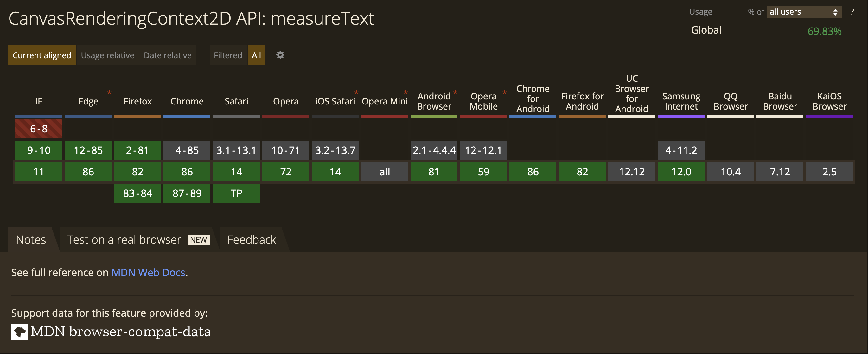
Task: Expand the Chrome 4-85 versions cell
Action: (187, 150)
